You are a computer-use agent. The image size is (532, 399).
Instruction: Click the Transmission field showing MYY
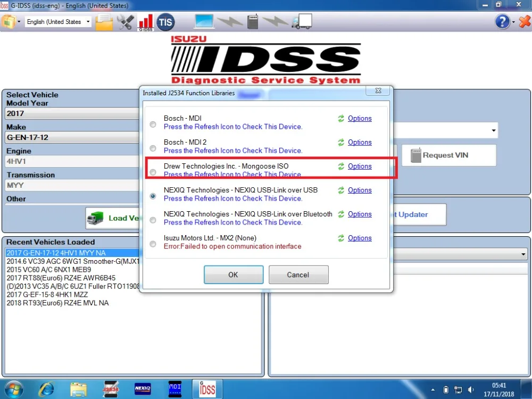72,185
